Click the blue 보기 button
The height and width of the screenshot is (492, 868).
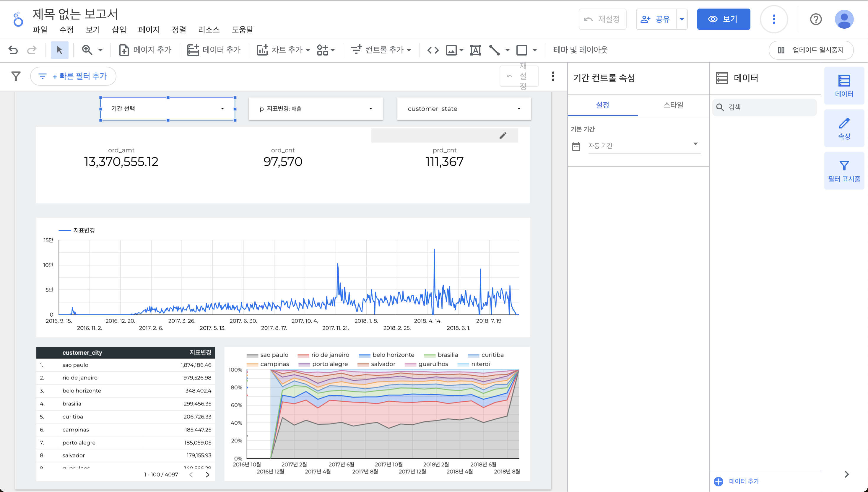pyautogui.click(x=723, y=19)
